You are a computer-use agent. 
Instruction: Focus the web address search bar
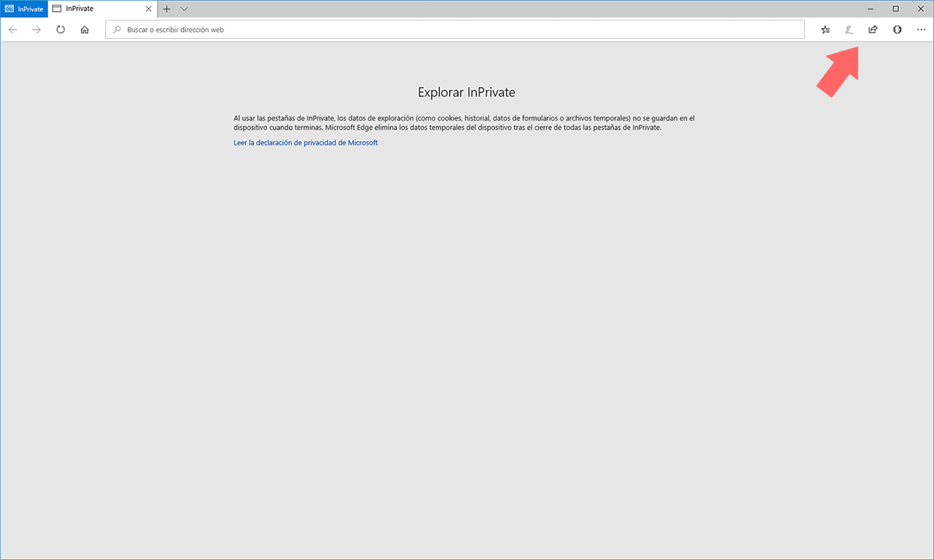tap(455, 30)
